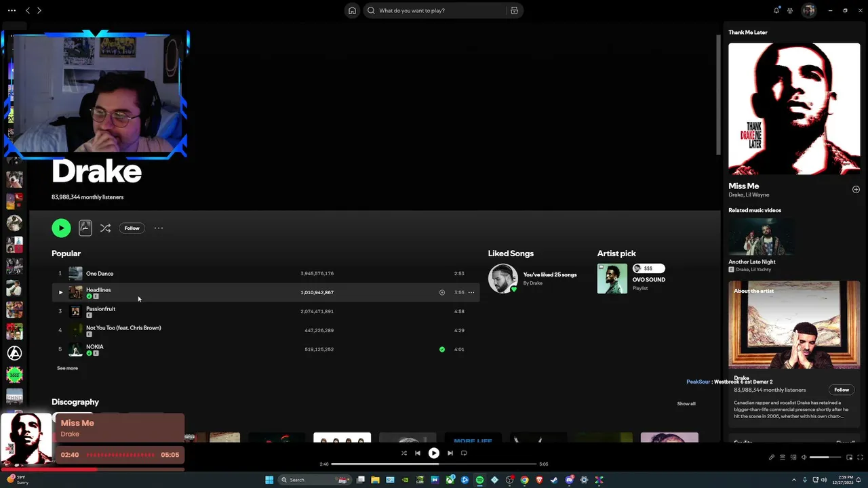Screen dimensions: 868x488
Task: Open Spotify from the taskbar
Action: [x=479, y=480]
